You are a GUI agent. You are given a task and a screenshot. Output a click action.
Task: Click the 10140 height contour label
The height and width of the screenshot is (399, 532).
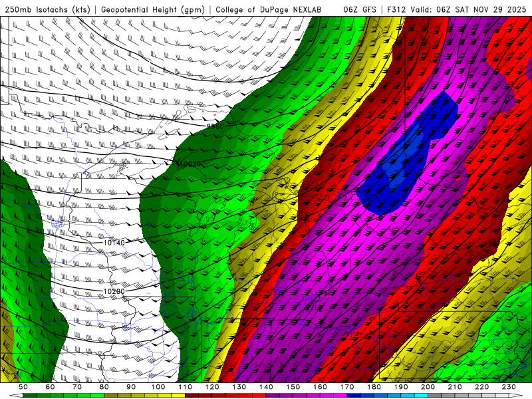pos(114,243)
